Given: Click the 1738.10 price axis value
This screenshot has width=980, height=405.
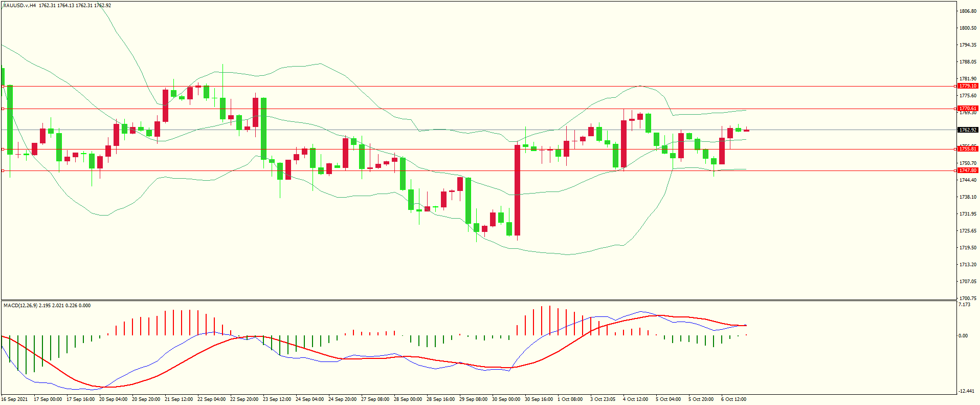Looking at the screenshot, I should point(968,197).
